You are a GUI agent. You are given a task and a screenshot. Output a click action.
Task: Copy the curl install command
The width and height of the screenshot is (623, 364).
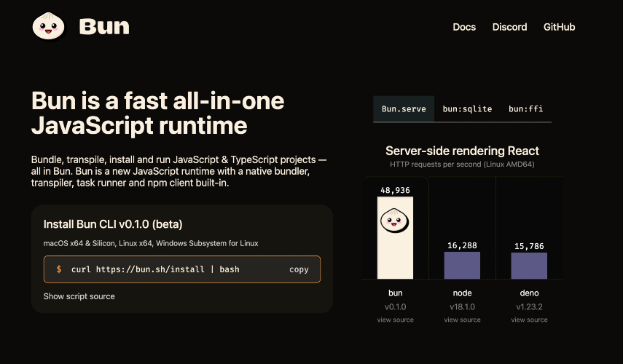click(x=299, y=269)
